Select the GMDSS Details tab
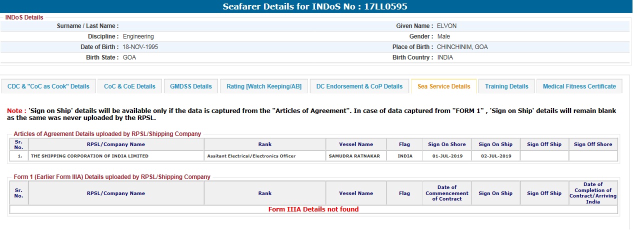 191,86
